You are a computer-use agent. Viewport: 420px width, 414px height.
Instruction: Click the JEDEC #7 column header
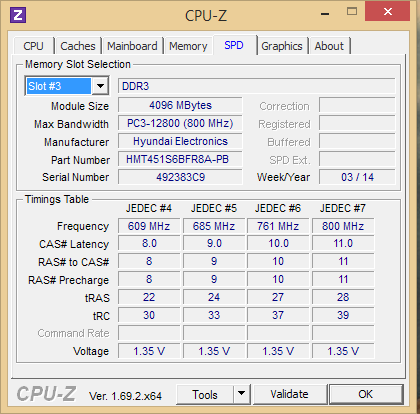343,208
